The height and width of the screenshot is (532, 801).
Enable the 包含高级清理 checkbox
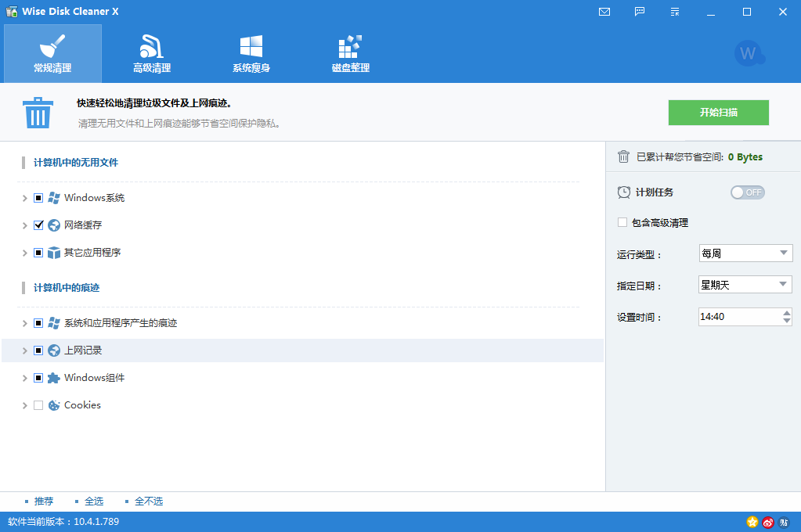click(x=622, y=222)
